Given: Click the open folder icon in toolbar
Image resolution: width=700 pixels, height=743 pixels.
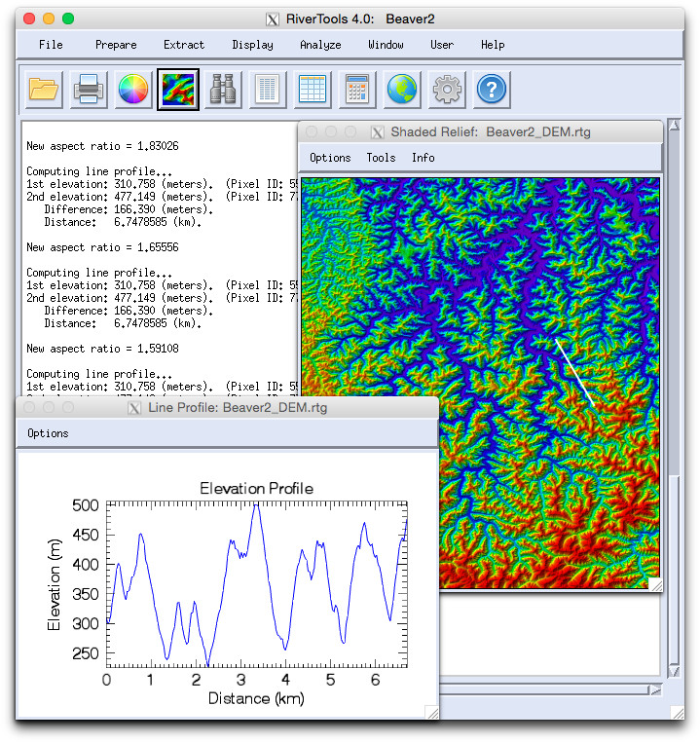Looking at the screenshot, I should (44, 91).
